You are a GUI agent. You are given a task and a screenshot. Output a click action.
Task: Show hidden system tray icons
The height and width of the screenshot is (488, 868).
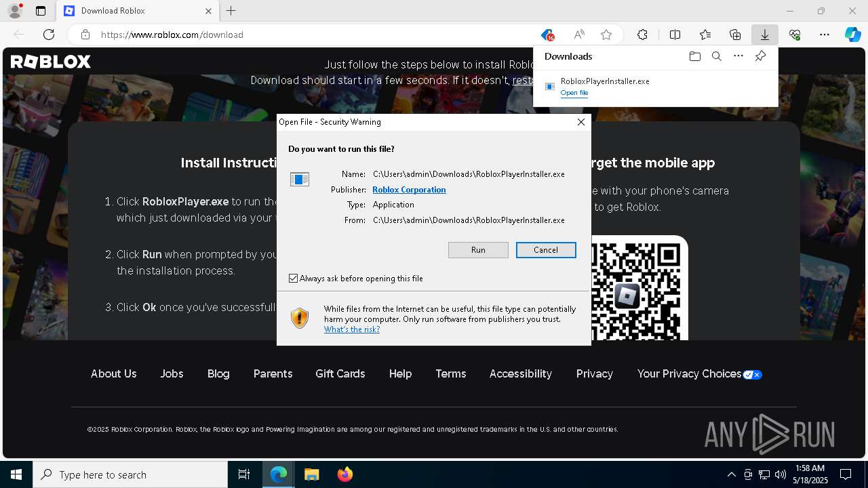731,474
